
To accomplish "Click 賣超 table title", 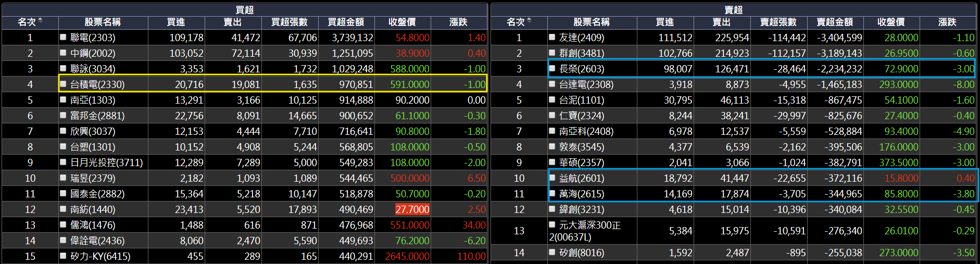I will pos(734,9).
